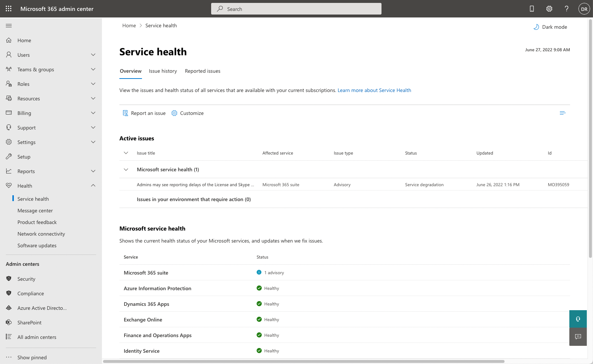Click the view options lines icon
Viewport: 593px width, 364px height.
[562, 113]
